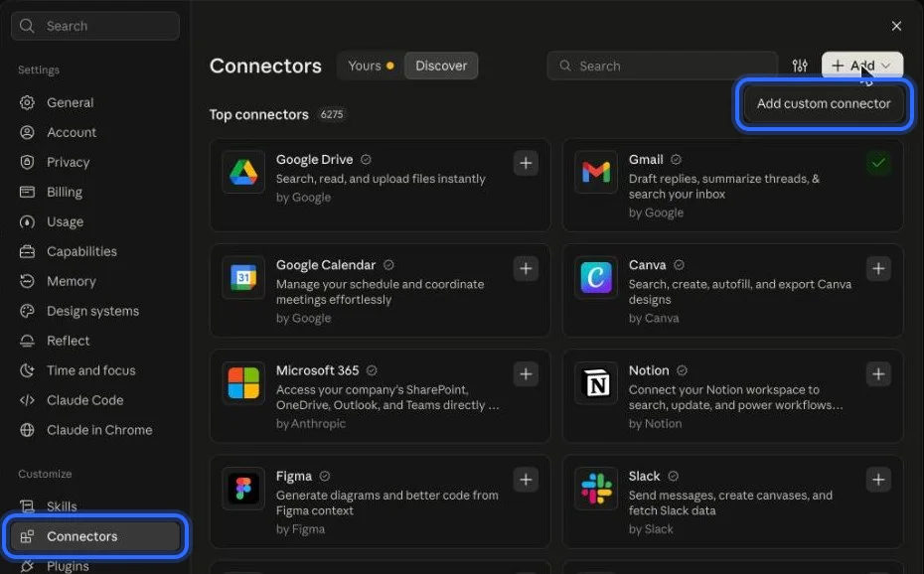Click the Figma logo

243,488
